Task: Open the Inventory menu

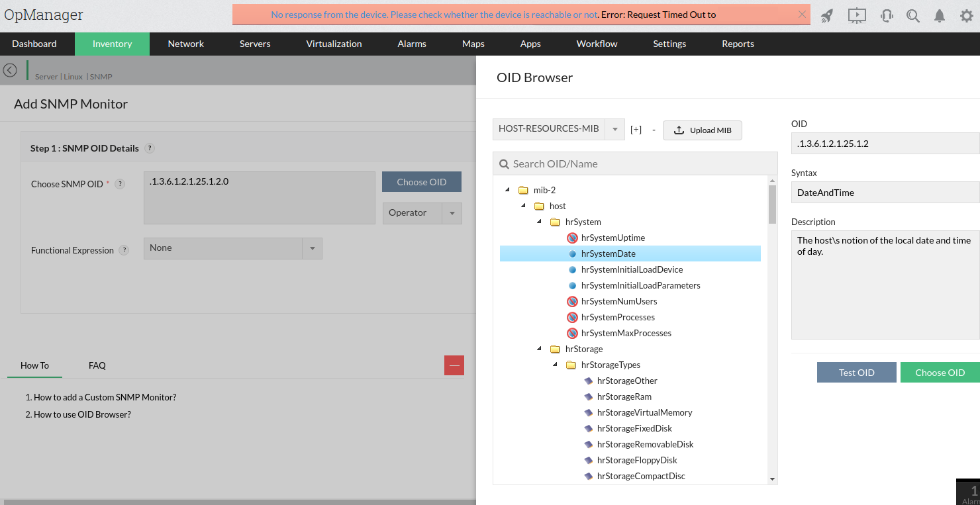Action: pos(113,44)
